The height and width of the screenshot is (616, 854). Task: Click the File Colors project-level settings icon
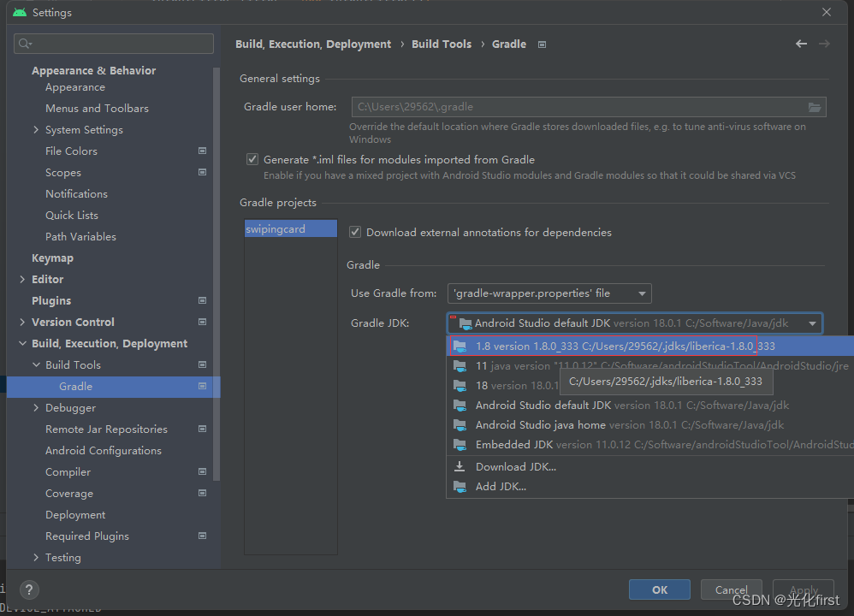[x=202, y=151]
